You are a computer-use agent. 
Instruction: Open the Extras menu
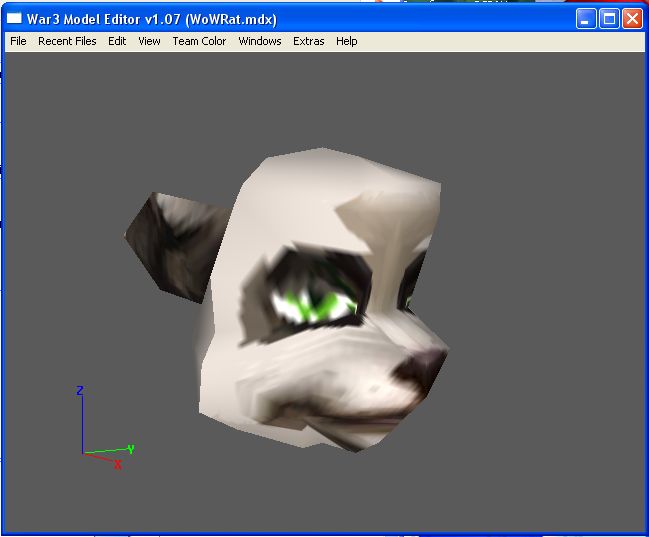(x=308, y=41)
